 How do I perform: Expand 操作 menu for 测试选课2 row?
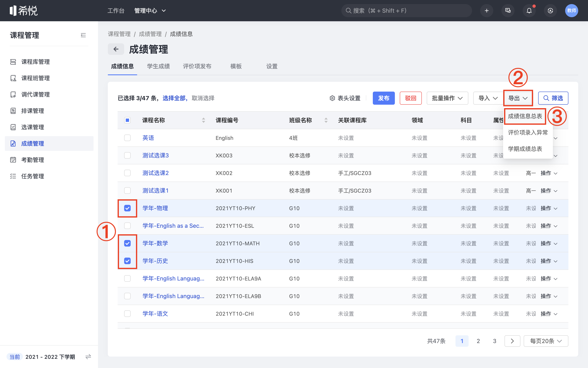[x=549, y=173]
